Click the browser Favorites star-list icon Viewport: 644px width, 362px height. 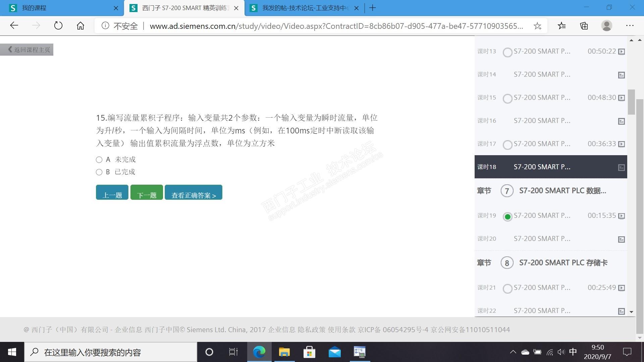click(x=561, y=26)
